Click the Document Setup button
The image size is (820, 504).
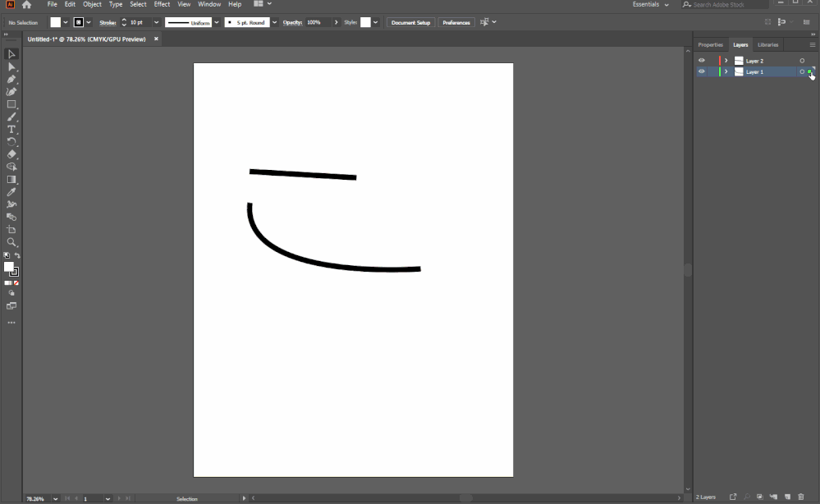click(410, 22)
